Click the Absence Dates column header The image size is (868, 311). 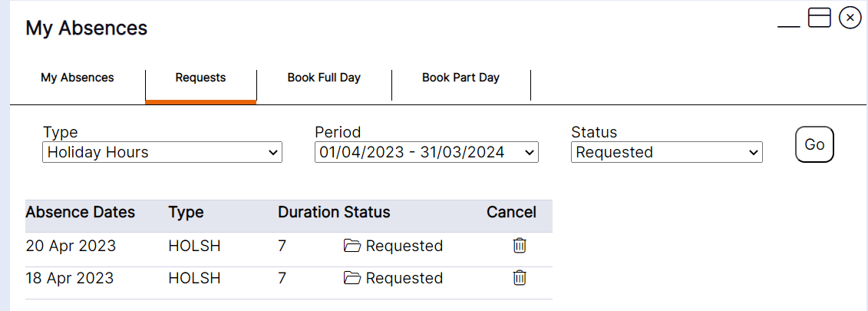pos(81,212)
